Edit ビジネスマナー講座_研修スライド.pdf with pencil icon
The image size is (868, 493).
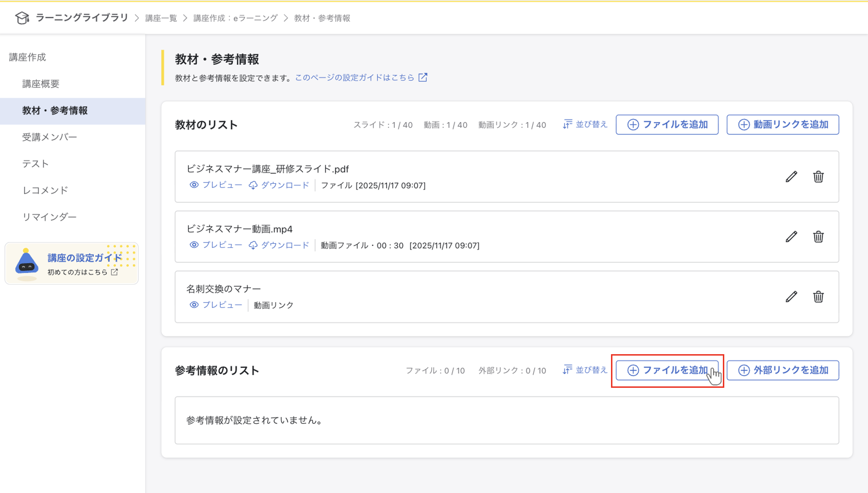[x=792, y=177]
